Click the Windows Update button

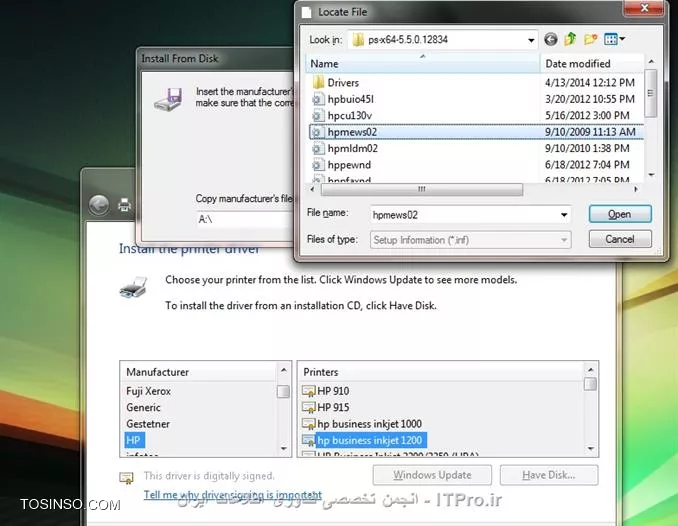pos(432,475)
